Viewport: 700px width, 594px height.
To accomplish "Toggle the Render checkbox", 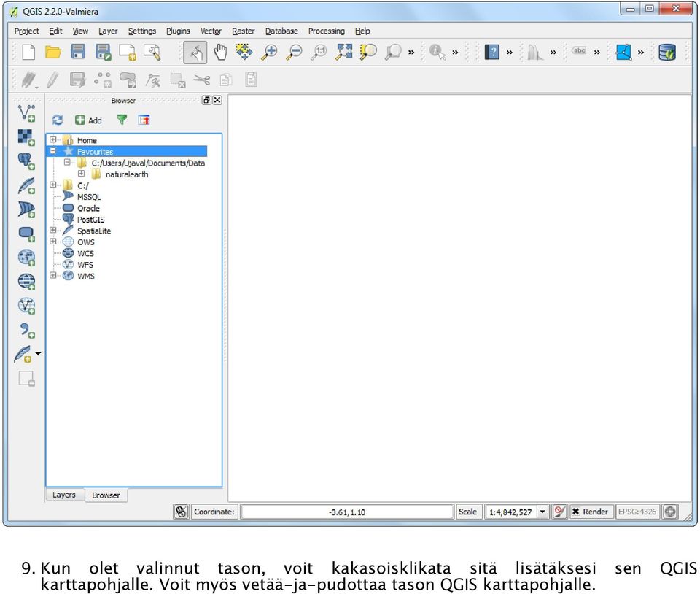I will 576,512.
